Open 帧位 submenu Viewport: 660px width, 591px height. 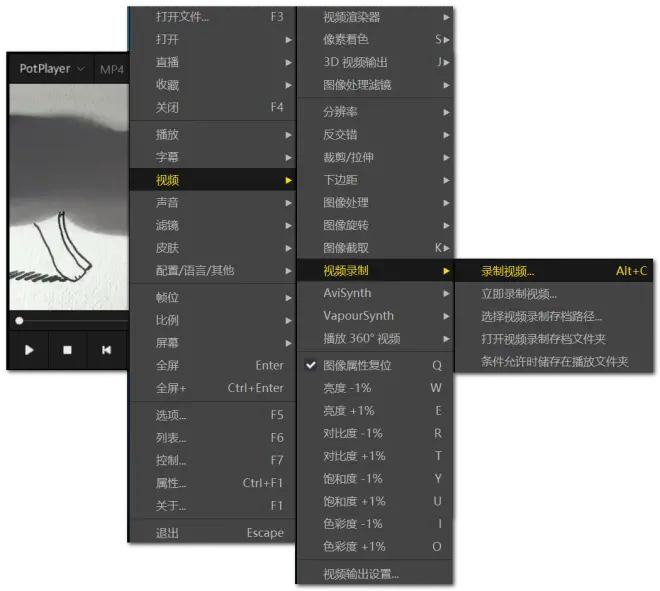[x=213, y=298]
